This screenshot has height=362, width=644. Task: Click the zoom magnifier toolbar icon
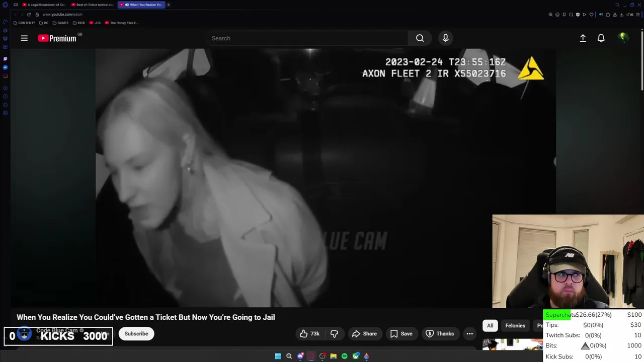[x=550, y=15]
